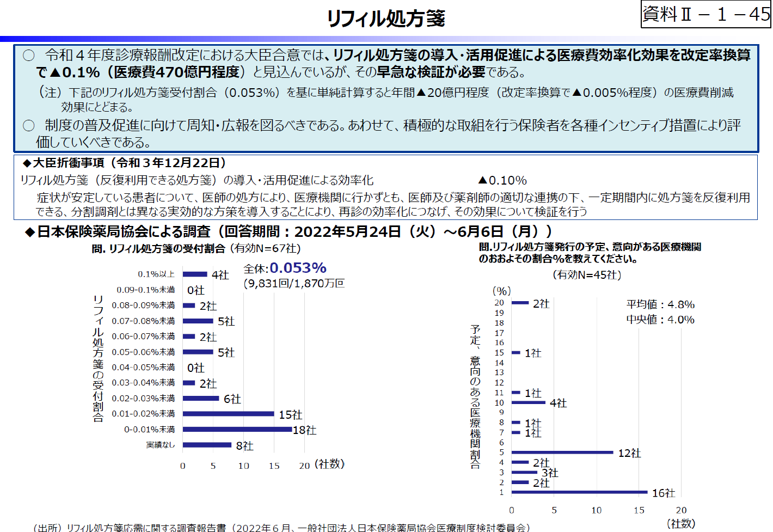
Task: Select the 15社 bar for 0.01-0.02%未満
Action: (229, 414)
